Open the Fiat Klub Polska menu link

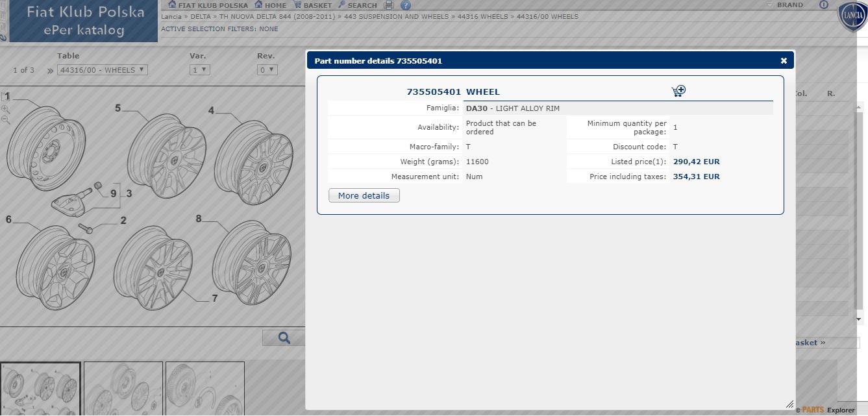coord(208,5)
